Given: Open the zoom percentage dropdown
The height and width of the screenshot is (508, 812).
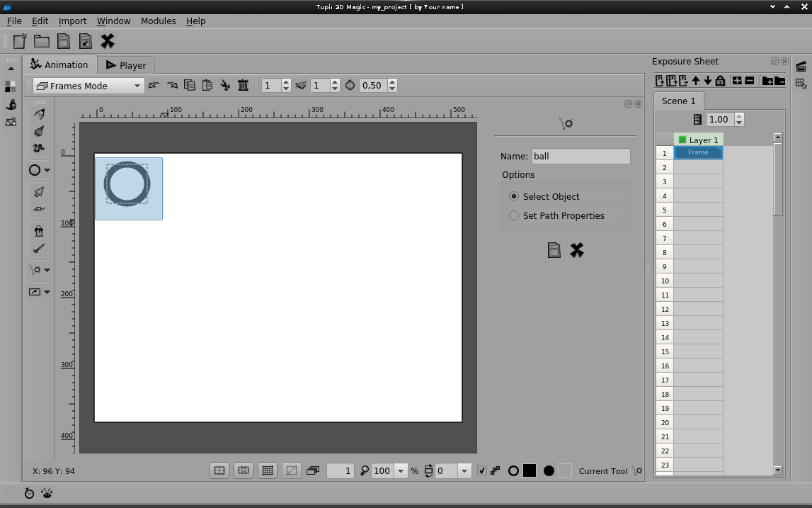Looking at the screenshot, I should tap(401, 470).
